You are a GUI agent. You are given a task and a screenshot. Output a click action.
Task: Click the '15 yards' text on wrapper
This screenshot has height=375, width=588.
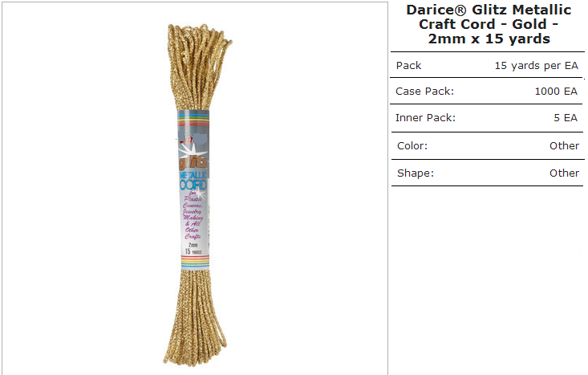point(193,251)
